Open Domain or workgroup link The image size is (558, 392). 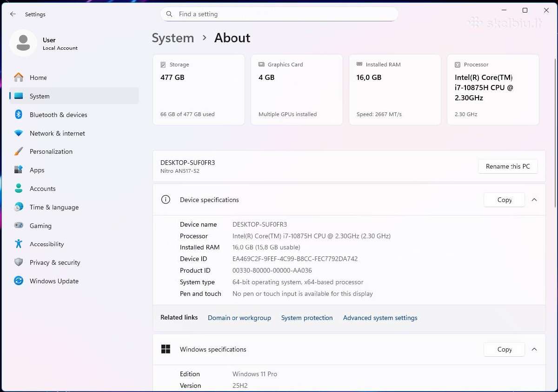click(x=239, y=318)
